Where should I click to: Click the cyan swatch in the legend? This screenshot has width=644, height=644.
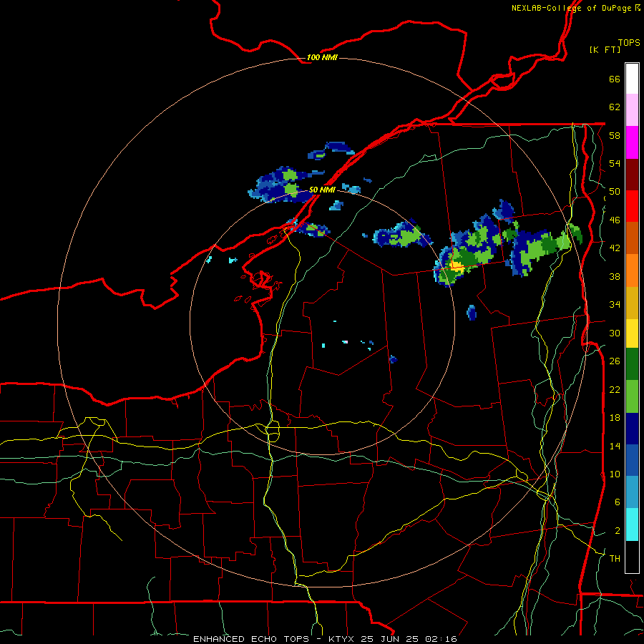tap(632, 525)
